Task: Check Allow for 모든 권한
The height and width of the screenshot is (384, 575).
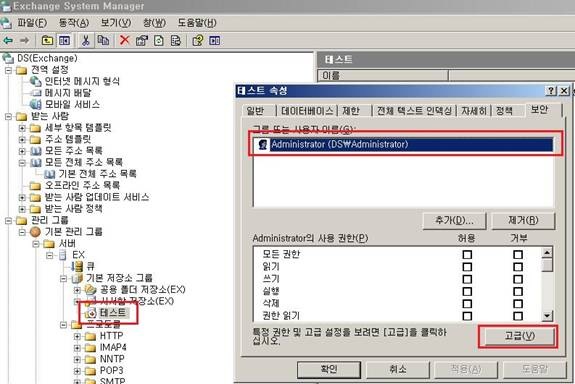Action: pyautogui.click(x=467, y=255)
